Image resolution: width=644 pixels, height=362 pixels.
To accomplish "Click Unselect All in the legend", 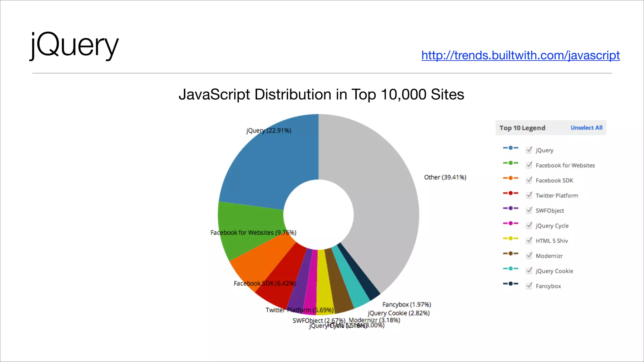I will click(586, 128).
